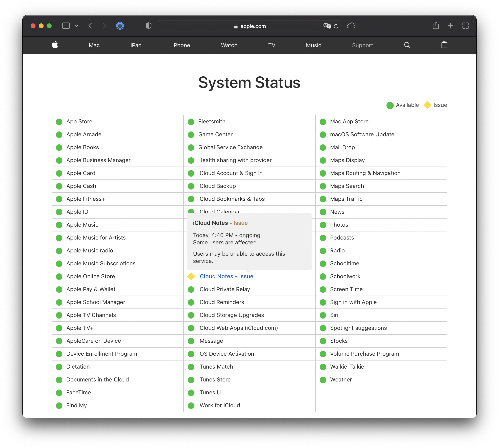This screenshot has width=499, height=448.
Task: Select Watch in the navigation bar
Action: (229, 45)
